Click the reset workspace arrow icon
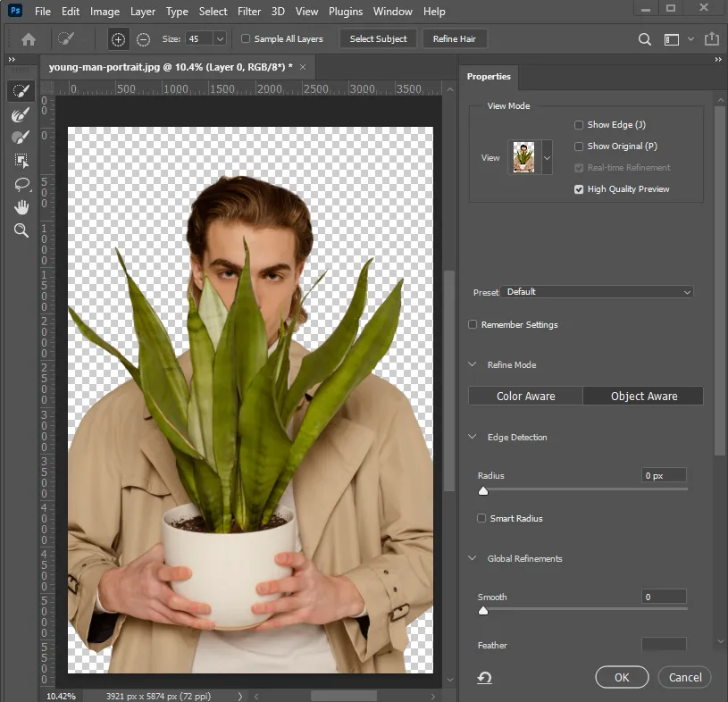The width and height of the screenshot is (728, 702). point(484,678)
